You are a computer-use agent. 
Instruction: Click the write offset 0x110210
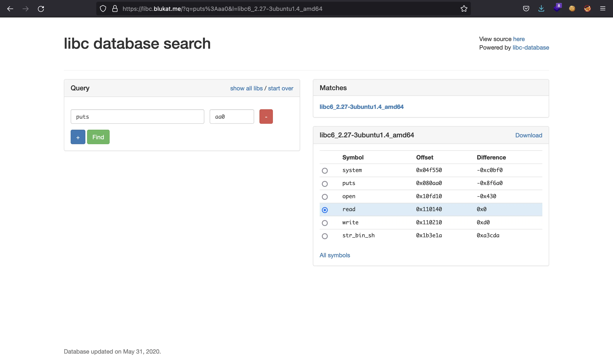429,222
